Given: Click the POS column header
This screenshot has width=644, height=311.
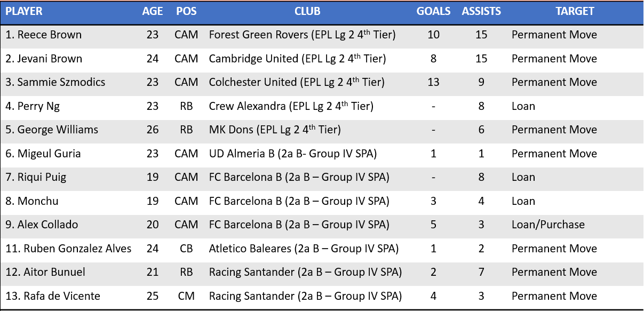Looking at the screenshot, I should click(186, 11).
